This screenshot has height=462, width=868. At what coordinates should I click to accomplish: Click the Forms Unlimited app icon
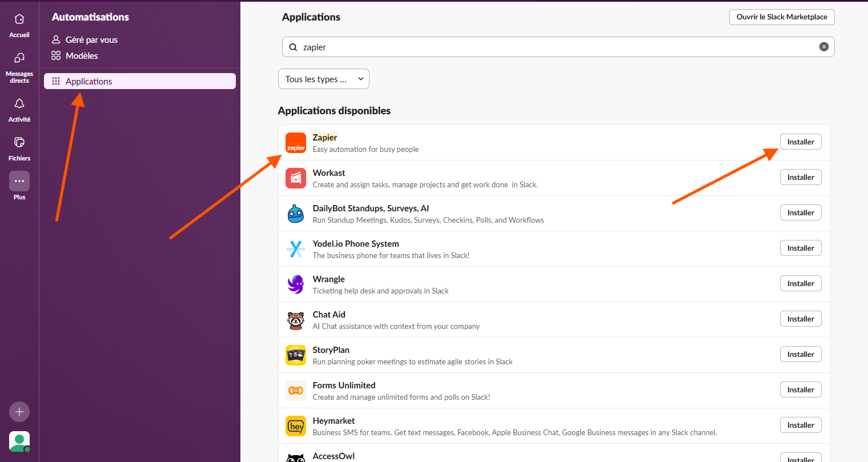pos(296,391)
